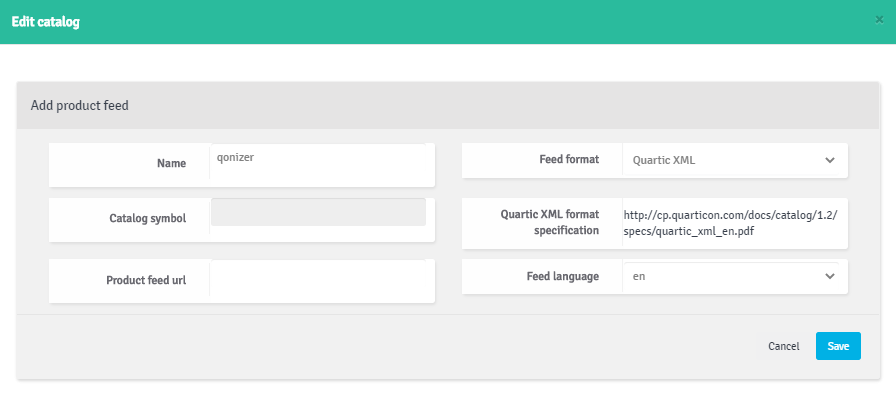
Task: Click the chevron arrow in Feed language
Action: coord(830,276)
